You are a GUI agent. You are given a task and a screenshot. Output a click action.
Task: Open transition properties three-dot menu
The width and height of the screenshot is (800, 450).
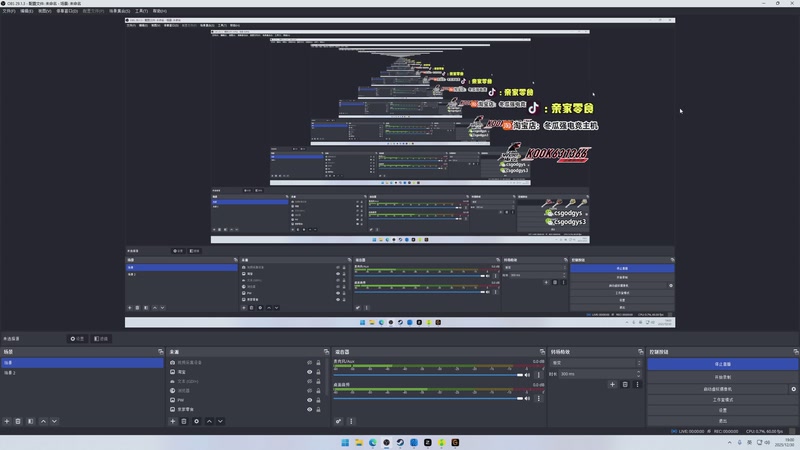point(637,384)
